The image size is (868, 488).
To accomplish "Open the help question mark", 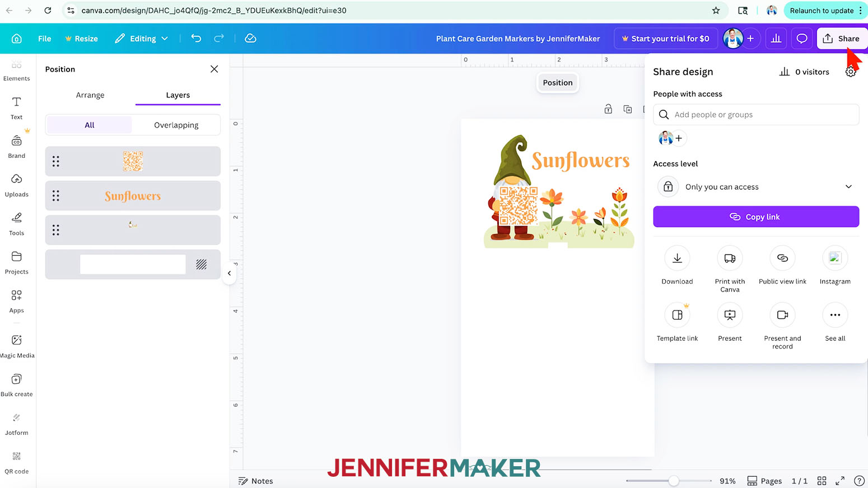I will pos(859,481).
